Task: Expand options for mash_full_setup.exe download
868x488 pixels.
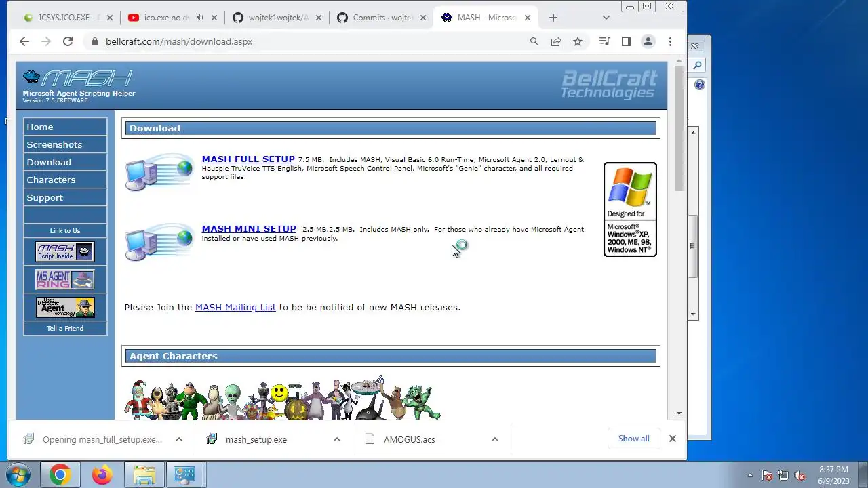Action: pyautogui.click(x=179, y=439)
